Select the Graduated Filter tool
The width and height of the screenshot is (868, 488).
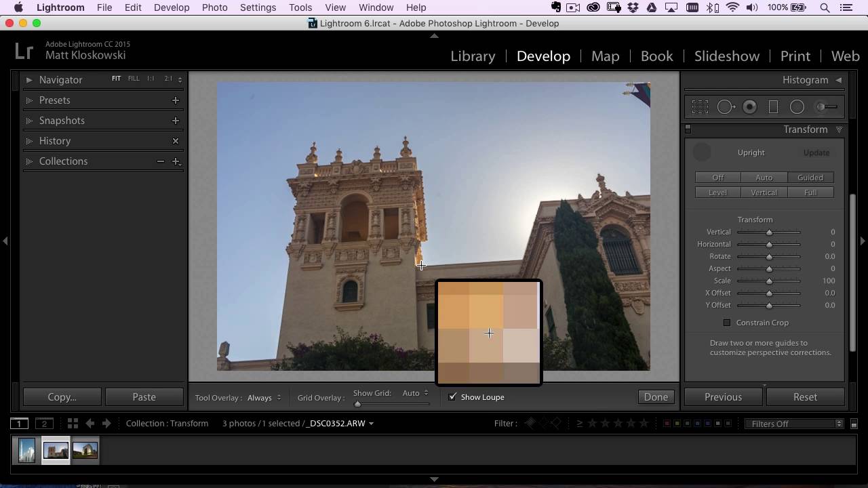[773, 107]
